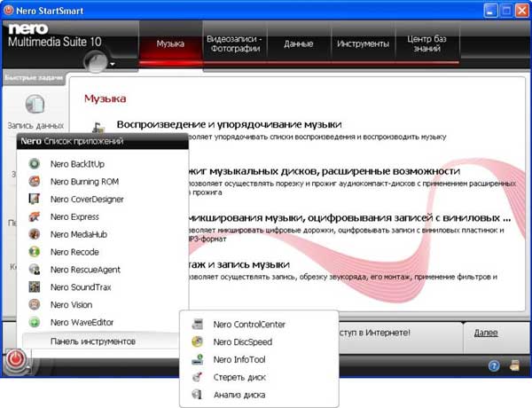Choose Nero SoundTrax text entry
Viewport: 532px width, 408px height.
tap(81, 287)
